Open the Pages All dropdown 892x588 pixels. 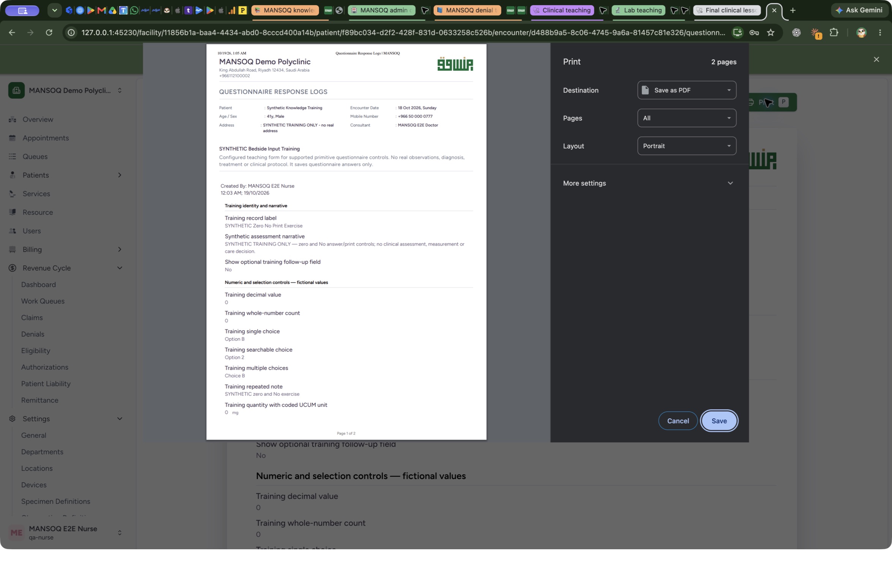pos(686,118)
